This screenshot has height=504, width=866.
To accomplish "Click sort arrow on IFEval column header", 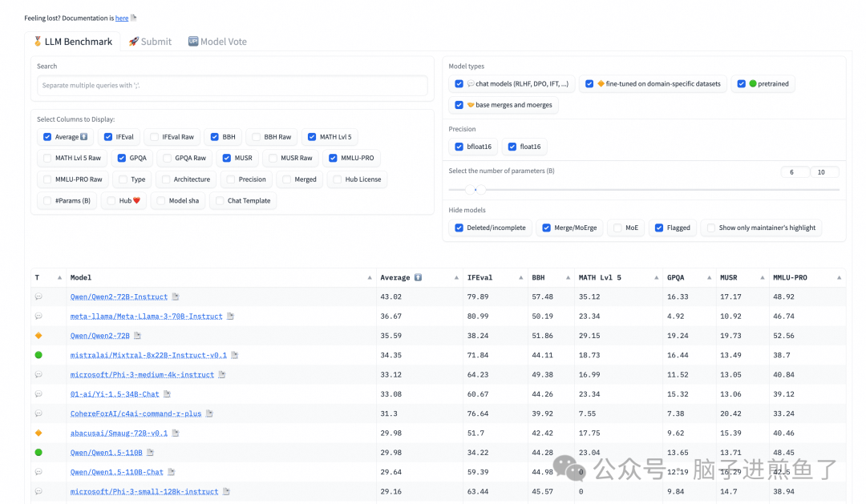I will (x=515, y=278).
